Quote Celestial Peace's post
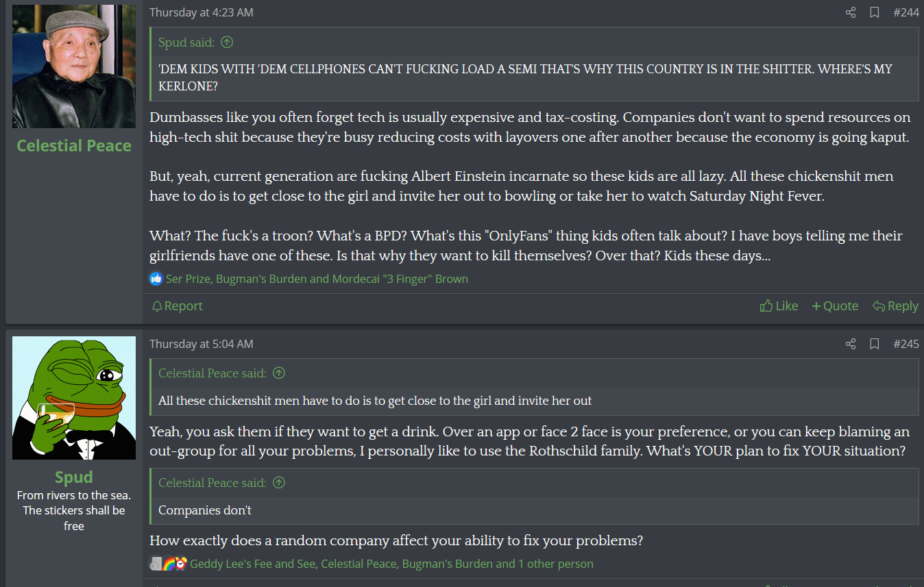Viewport: 924px width, 587px height. [x=835, y=306]
